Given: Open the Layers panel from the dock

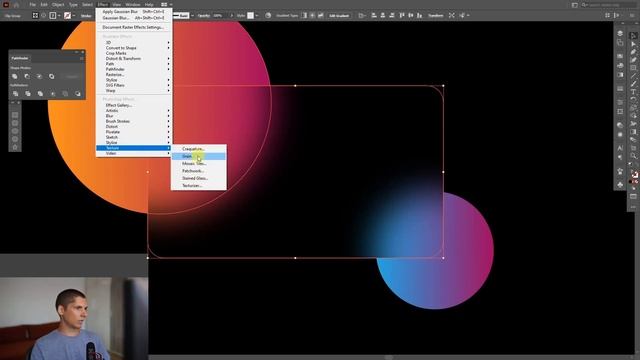Looking at the screenshot, I should 620,33.
